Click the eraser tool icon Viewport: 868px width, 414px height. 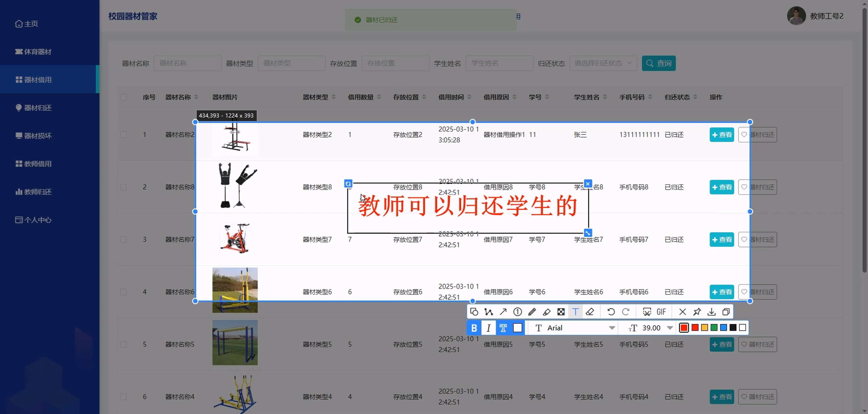(x=590, y=312)
